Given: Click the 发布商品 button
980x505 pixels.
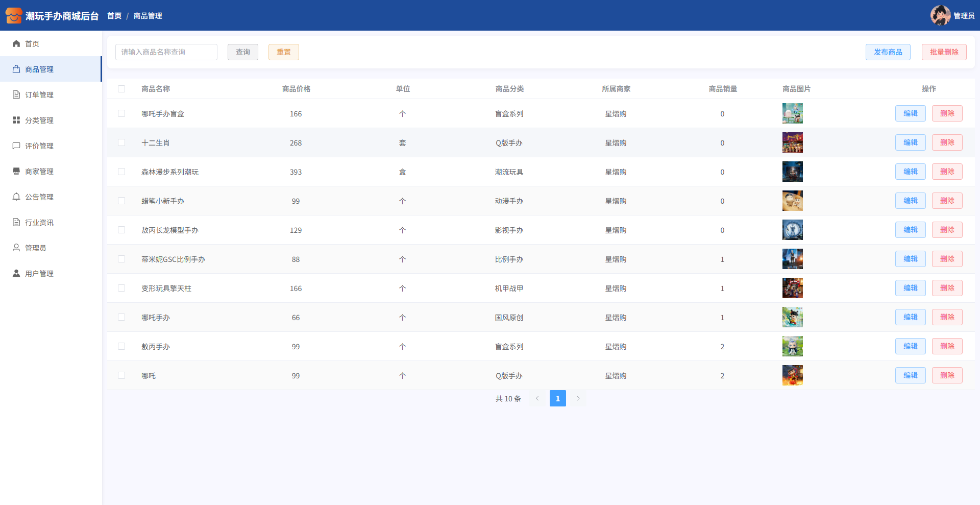Looking at the screenshot, I should point(888,52).
